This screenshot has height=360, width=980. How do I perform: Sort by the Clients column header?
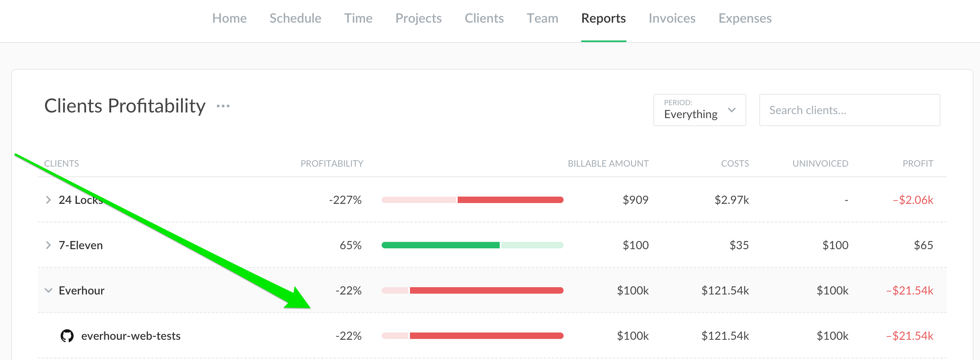61,163
